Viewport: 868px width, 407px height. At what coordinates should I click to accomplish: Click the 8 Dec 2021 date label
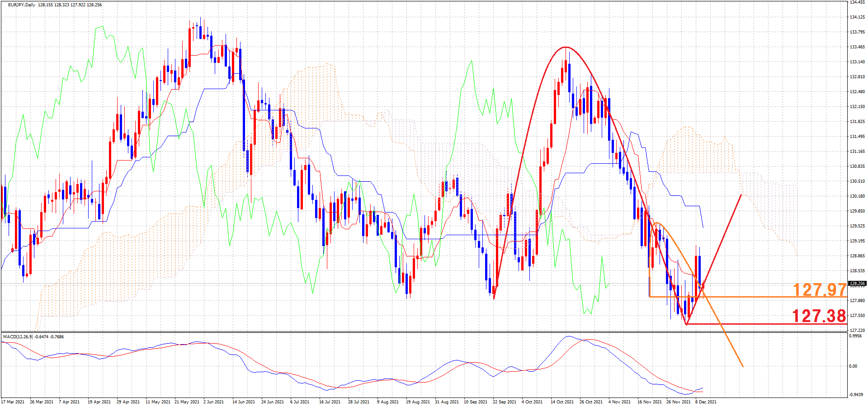coord(706,402)
